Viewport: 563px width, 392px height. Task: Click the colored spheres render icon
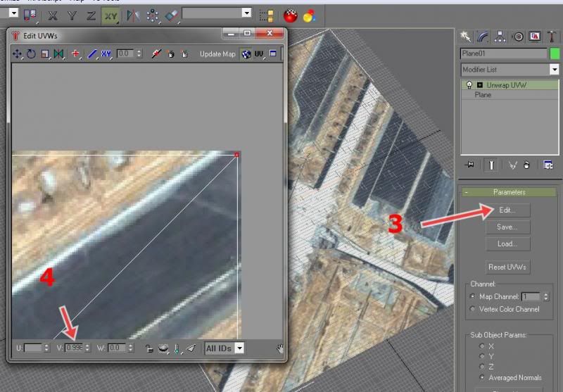309,15
